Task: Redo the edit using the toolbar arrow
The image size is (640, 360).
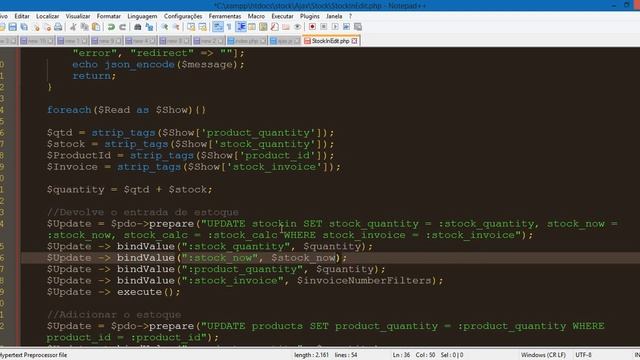Action: click(122, 27)
